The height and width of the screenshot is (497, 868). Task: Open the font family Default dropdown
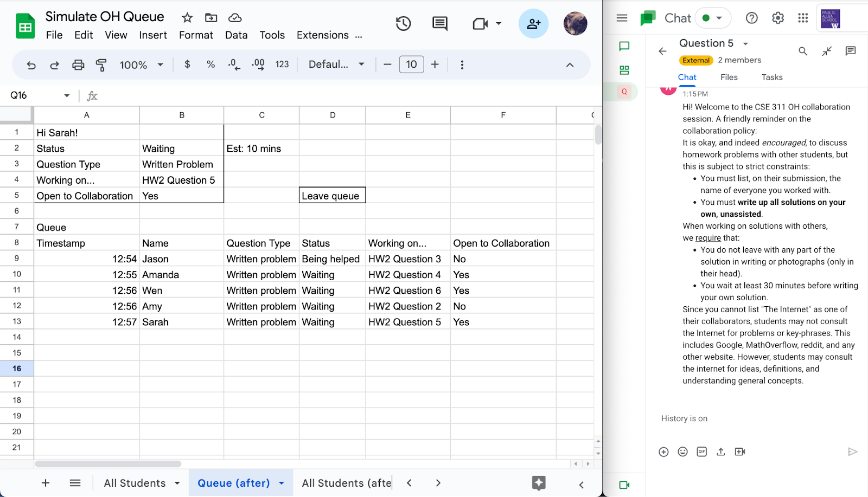(336, 64)
